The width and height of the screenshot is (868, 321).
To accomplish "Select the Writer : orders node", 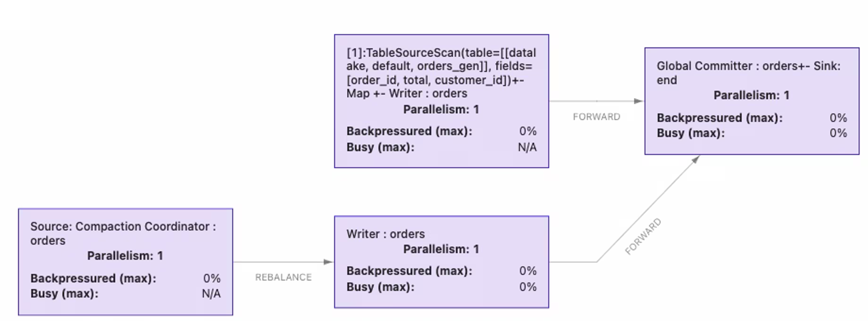I will [441, 262].
